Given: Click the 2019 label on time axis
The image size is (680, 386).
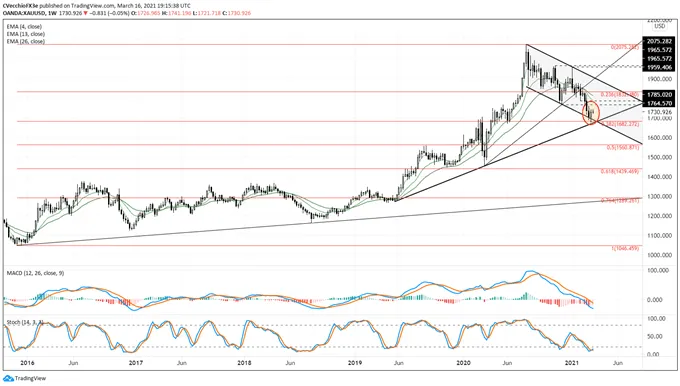Looking at the screenshot, I should point(355,363).
